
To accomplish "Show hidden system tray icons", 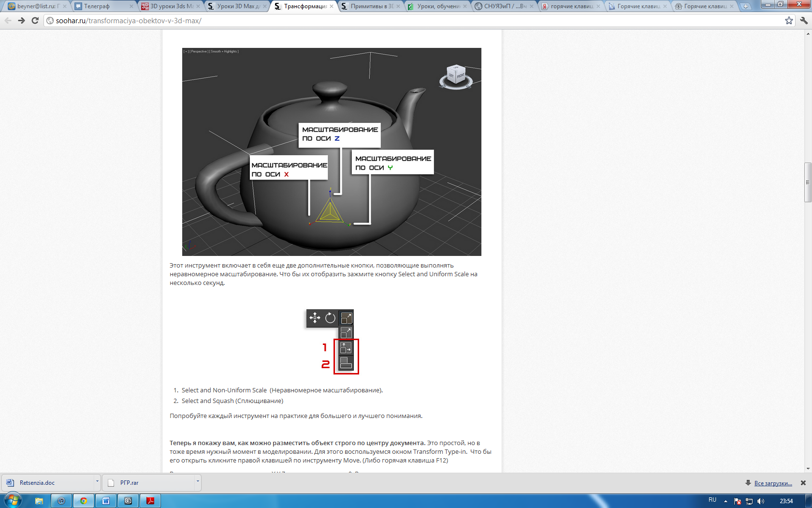I will (x=725, y=501).
